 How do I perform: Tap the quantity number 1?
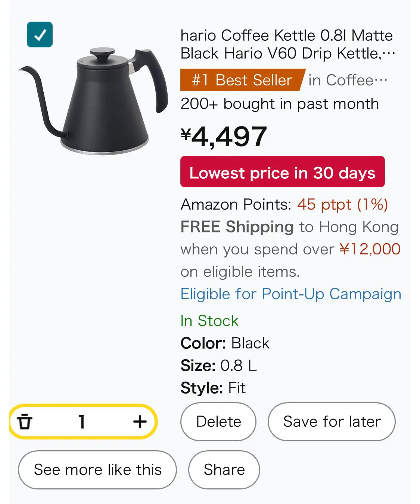click(82, 422)
